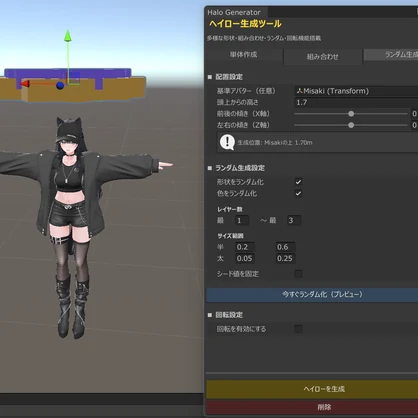The image size is (418, 418).
Task: Click the green Y-axis gizmo arrow
Action: [68, 36]
